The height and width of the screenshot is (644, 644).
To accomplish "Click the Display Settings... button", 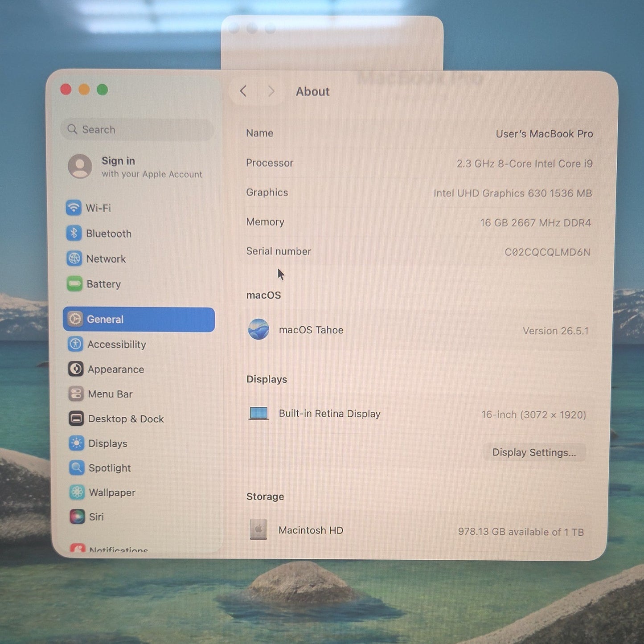I will pos(534,452).
